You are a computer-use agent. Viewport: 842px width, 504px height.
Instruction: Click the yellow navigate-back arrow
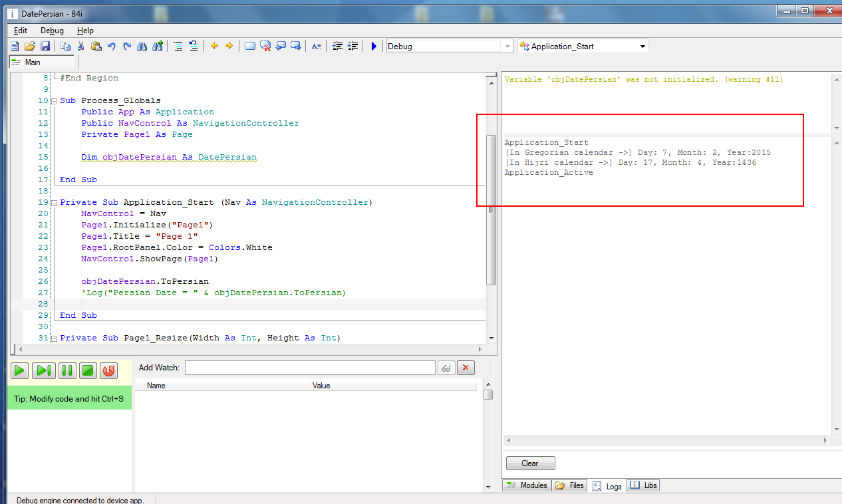tap(214, 46)
